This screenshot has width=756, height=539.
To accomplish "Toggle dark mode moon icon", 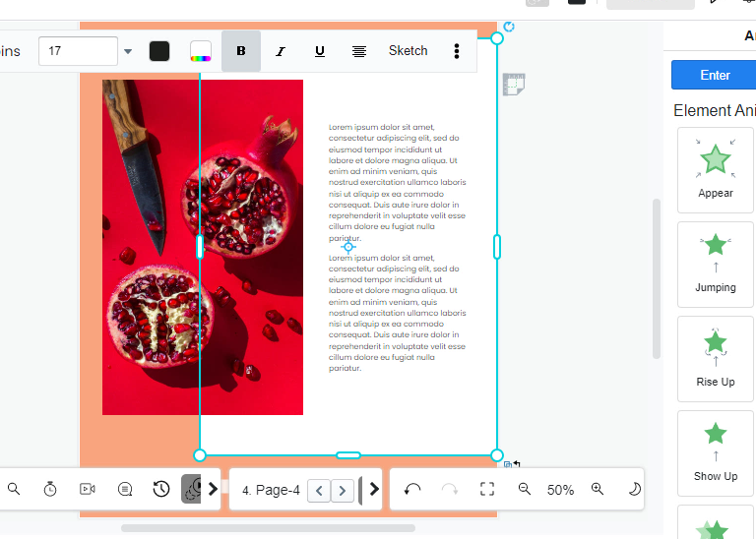I will [x=634, y=489].
